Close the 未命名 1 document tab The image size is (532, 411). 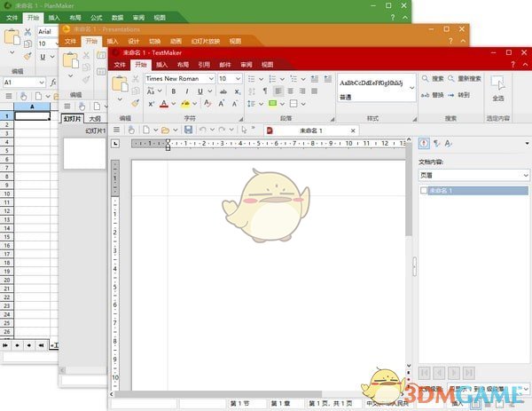pyautogui.click(x=353, y=130)
